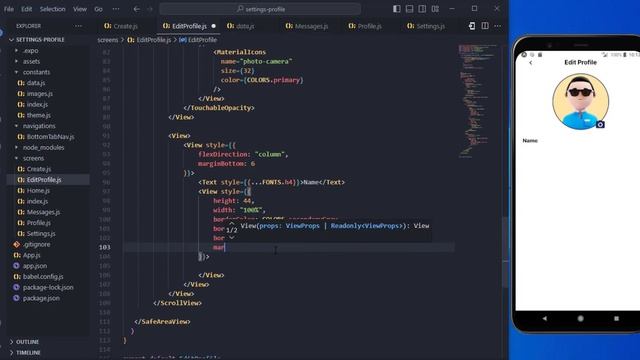Open the File menu
Image resolution: width=640 pixels, height=360 pixels.
click(x=9, y=9)
